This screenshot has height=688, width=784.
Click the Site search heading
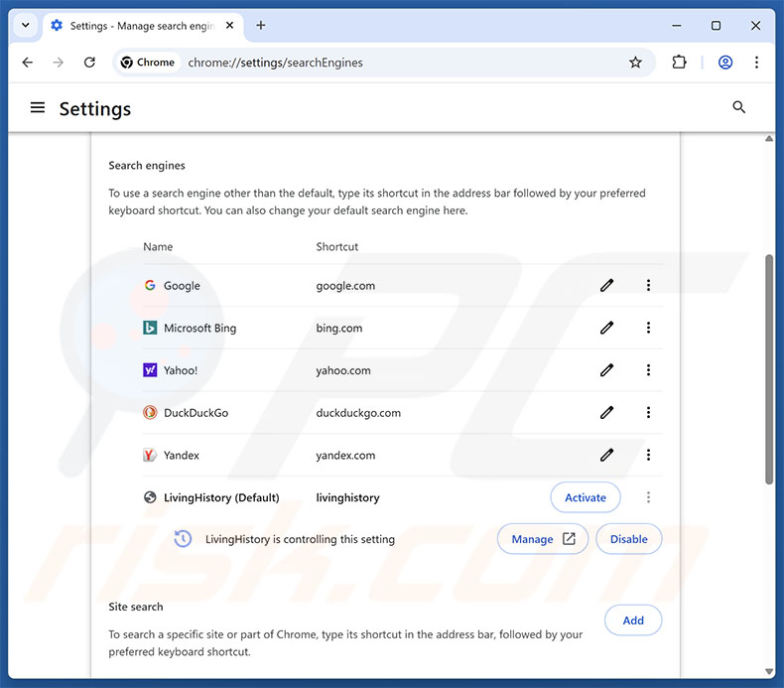(x=136, y=607)
